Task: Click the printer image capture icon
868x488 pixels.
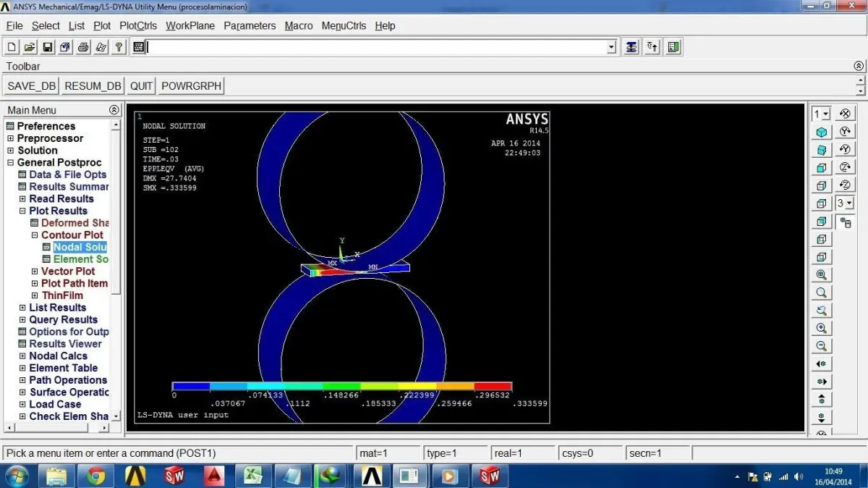Action: pyautogui.click(x=83, y=47)
